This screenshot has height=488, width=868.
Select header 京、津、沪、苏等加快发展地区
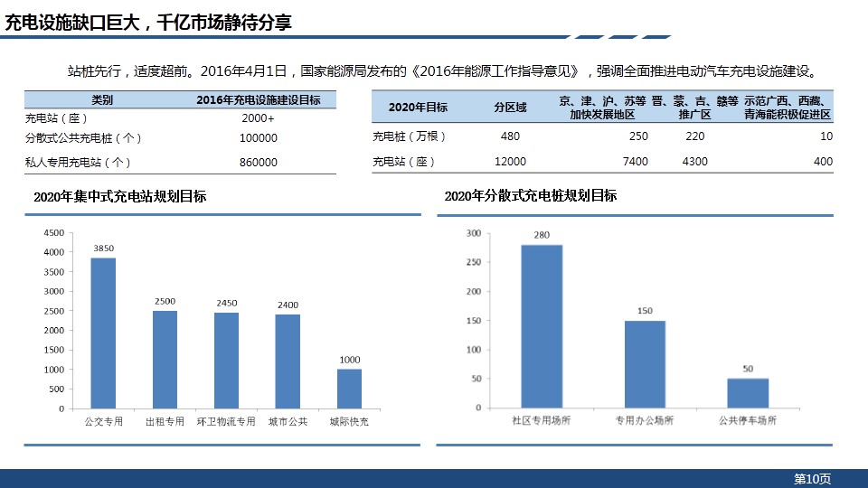click(602, 108)
